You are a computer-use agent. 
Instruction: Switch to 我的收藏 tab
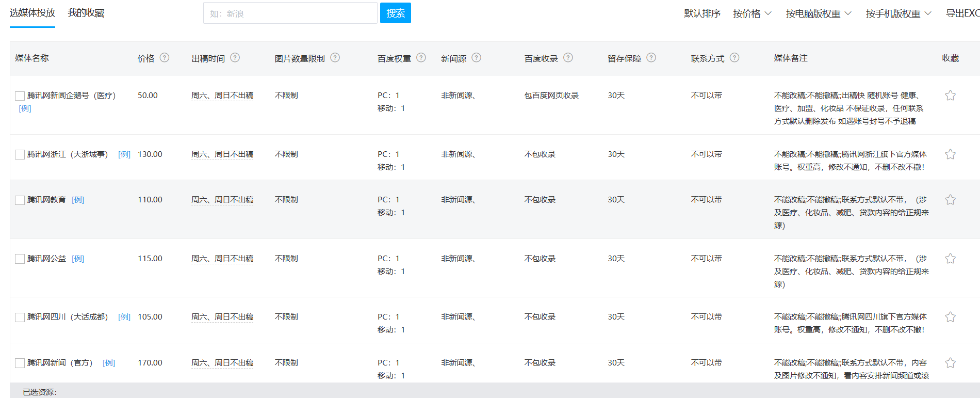pos(86,13)
